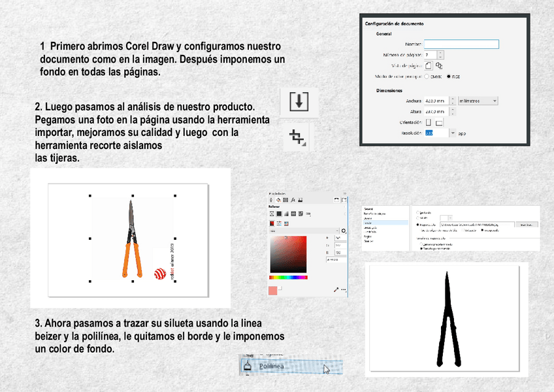Choose the solid background radio option
This screenshot has width=554, height=392.
[x=417, y=218]
